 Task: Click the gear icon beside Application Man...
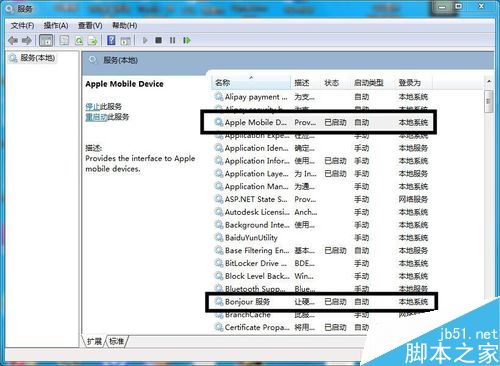coord(219,186)
